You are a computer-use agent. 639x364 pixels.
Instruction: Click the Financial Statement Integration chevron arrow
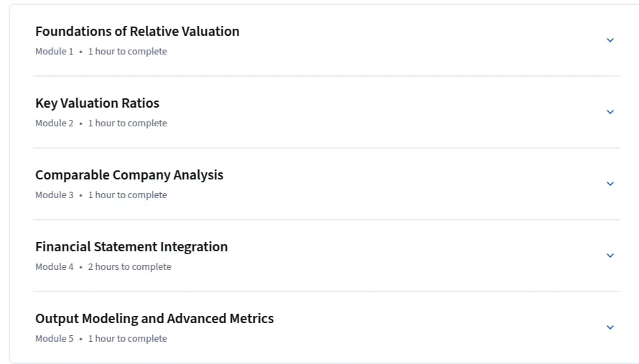tap(610, 255)
